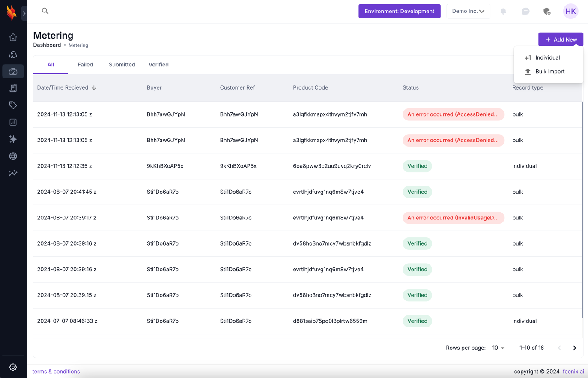Click the search magnifier icon
The width and height of the screenshot is (588, 378).
(45, 11)
